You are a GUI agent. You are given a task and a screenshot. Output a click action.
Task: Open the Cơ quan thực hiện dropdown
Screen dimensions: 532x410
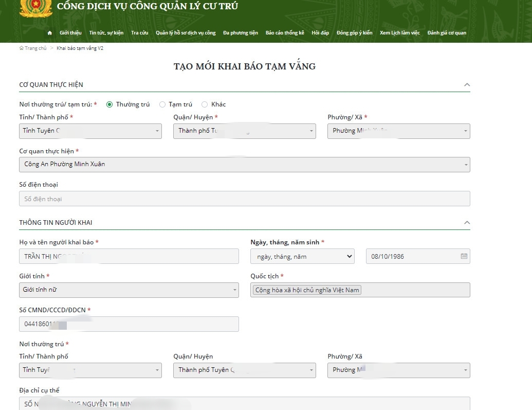pos(244,165)
